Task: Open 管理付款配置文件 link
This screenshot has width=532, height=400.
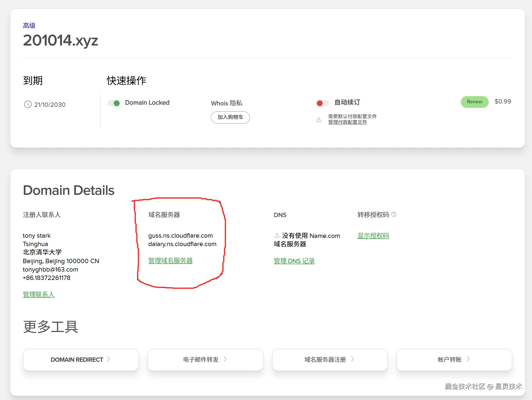Action: (347, 122)
